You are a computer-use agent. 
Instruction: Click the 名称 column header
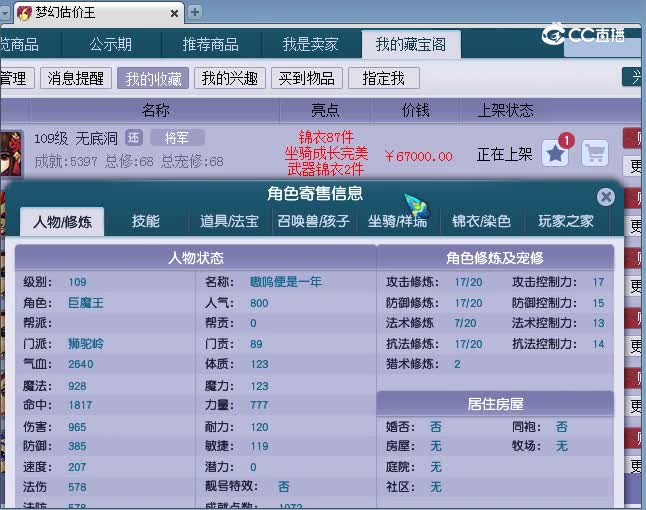(x=155, y=110)
